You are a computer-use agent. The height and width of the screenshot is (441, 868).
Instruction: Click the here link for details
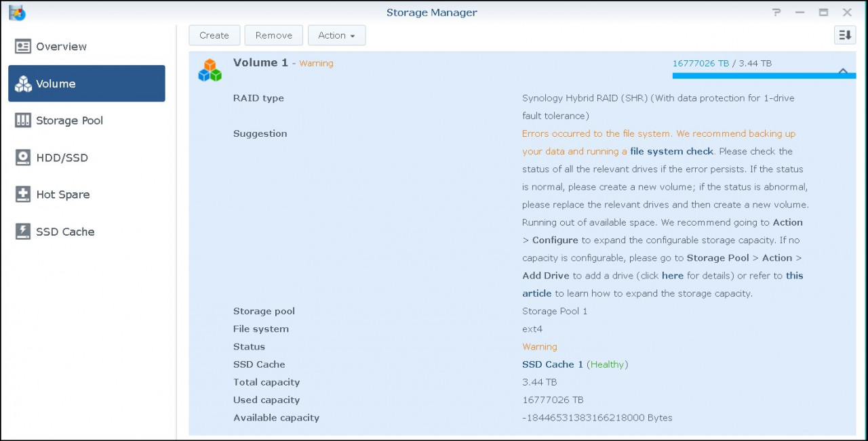pyautogui.click(x=672, y=276)
